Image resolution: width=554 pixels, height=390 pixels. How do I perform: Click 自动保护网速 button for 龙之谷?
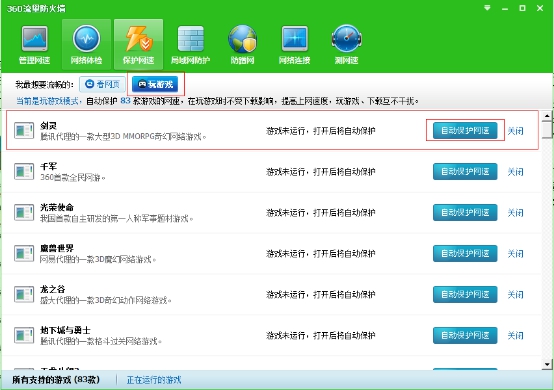click(x=465, y=295)
